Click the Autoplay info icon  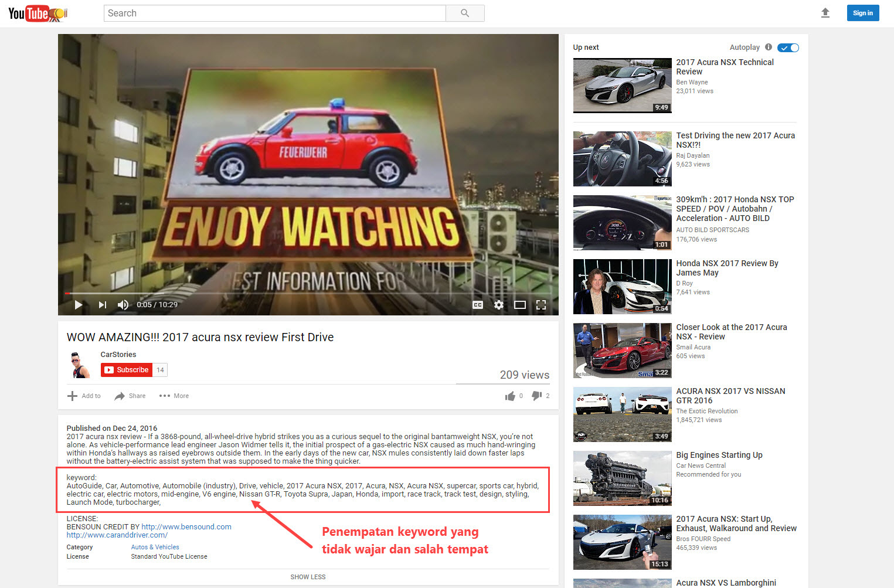(x=769, y=47)
